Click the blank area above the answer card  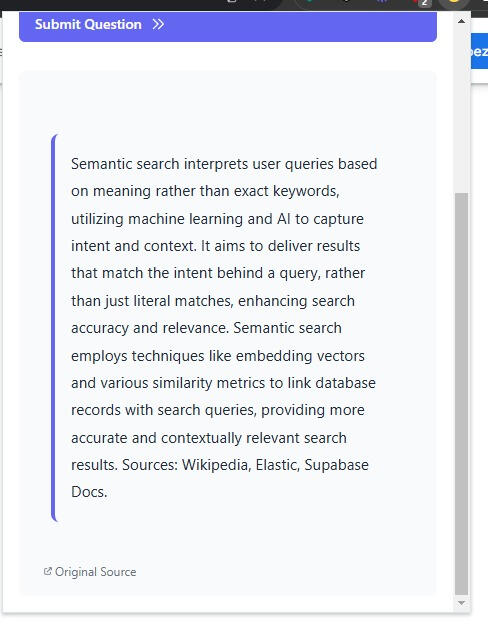click(x=228, y=56)
